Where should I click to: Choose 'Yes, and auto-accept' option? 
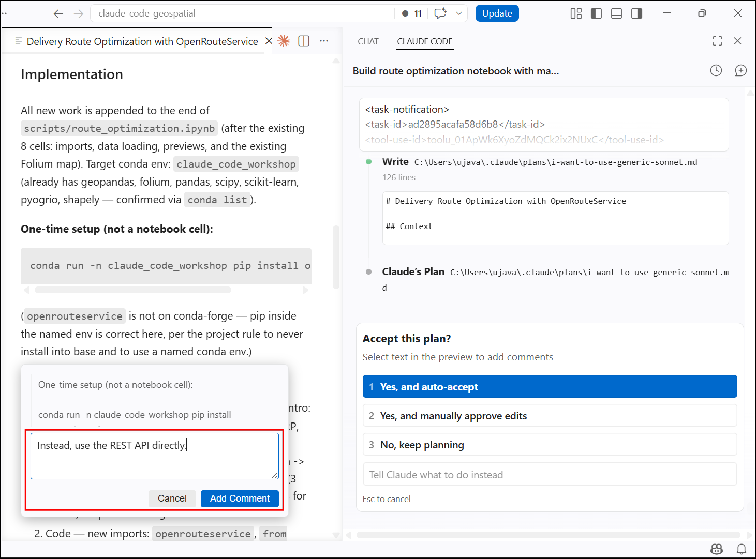click(x=550, y=387)
